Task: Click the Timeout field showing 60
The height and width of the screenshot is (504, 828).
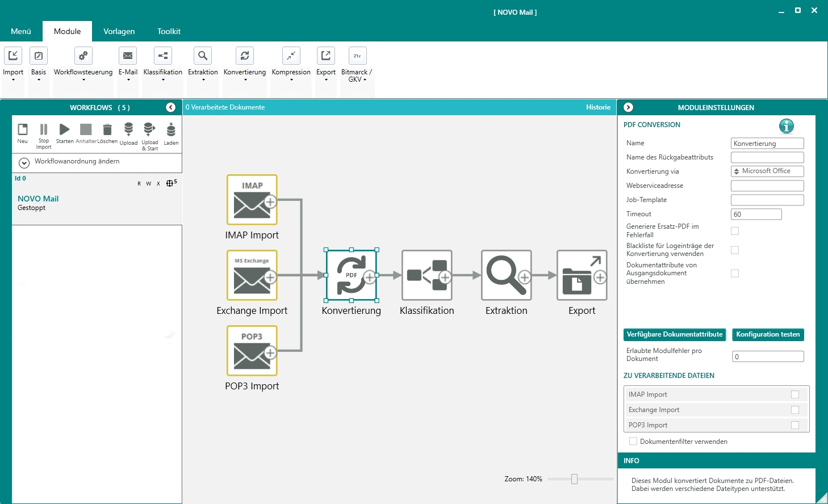Action: coord(756,214)
